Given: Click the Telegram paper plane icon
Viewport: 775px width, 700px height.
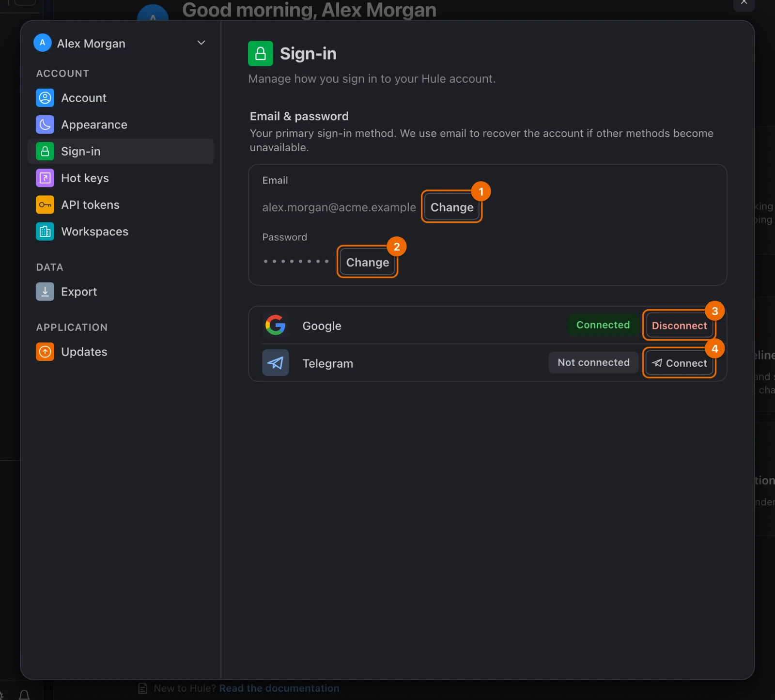Looking at the screenshot, I should 275,363.
